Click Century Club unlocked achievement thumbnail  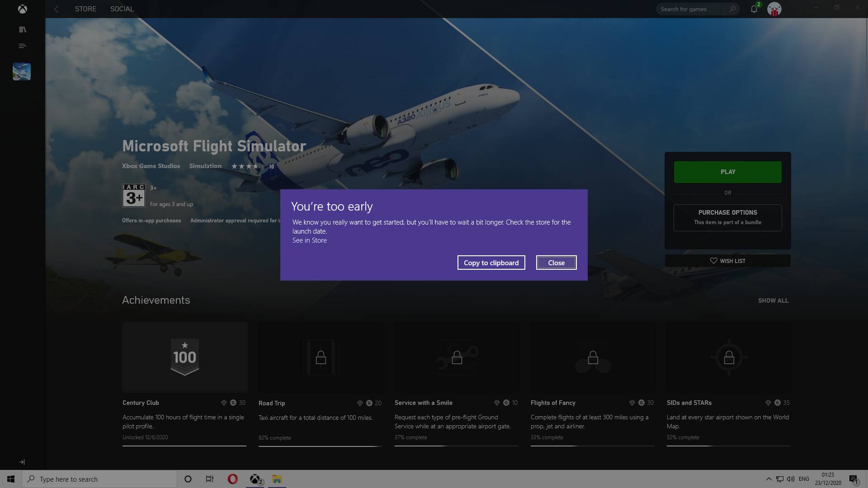coord(185,357)
